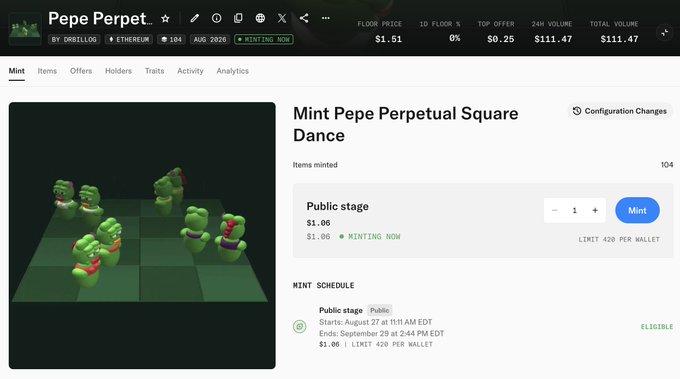Image resolution: width=680 pixels, height=379 pixels.
Task: Select the Mint tab
Action: 16,71
